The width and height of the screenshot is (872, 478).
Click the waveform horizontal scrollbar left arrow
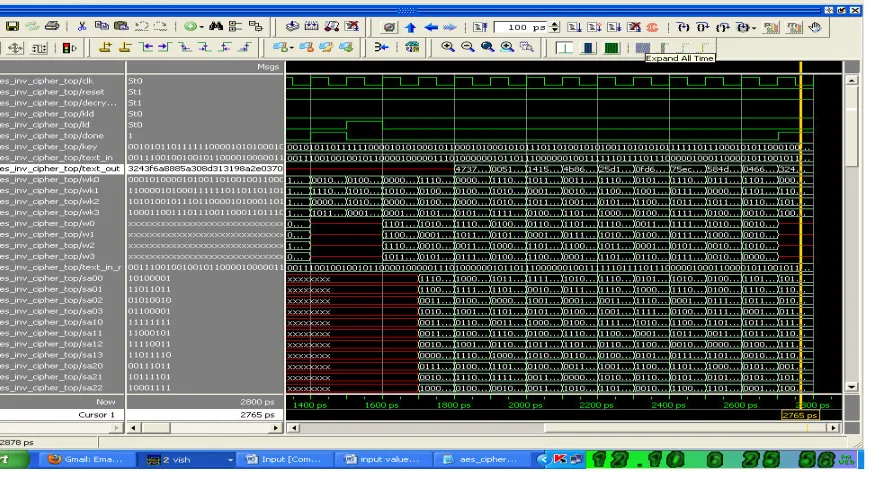294,428
